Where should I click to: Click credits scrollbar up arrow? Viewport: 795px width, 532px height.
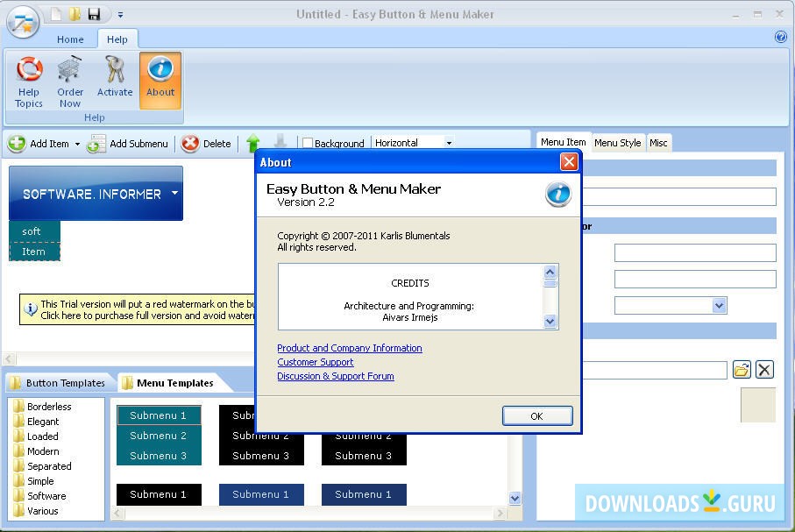550,272
